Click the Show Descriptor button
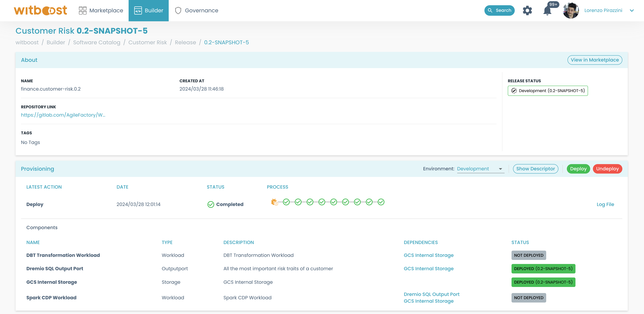Image resolution: width=644 pixels, height=314 pixels. click(535, 169)
